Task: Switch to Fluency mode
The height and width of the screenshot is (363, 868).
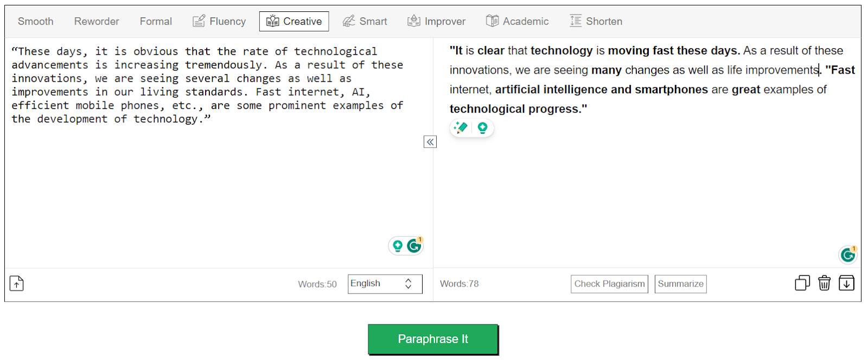Action: (x=219, y=22)
